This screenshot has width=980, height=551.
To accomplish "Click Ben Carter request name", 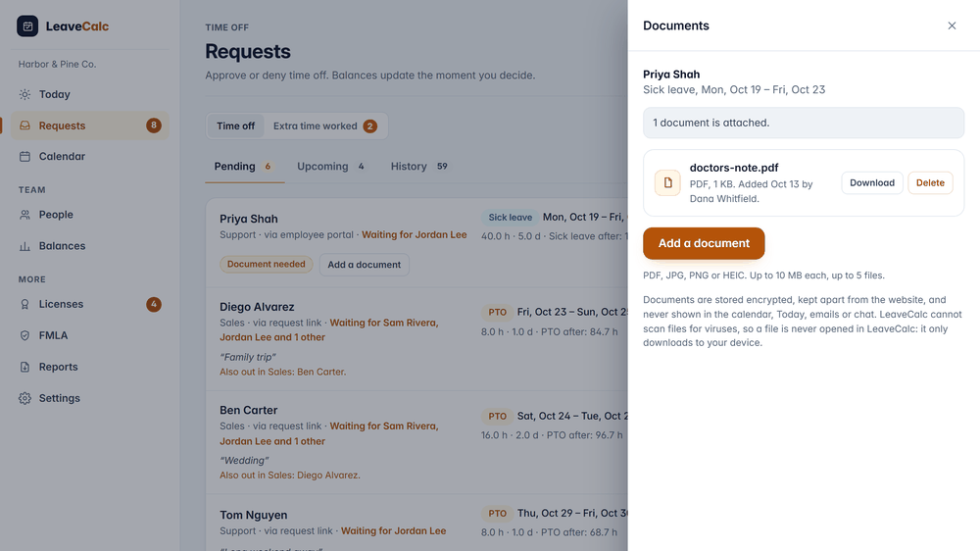I will [248, 410].
